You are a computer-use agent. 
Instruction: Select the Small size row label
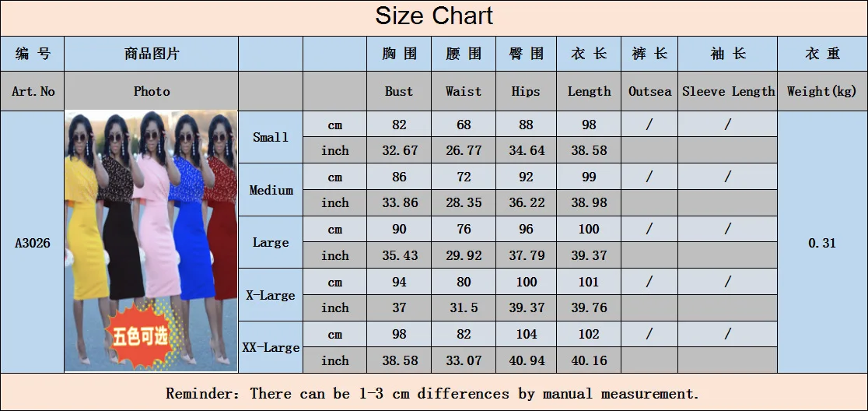pyautogui.click(x=271, y=137)
